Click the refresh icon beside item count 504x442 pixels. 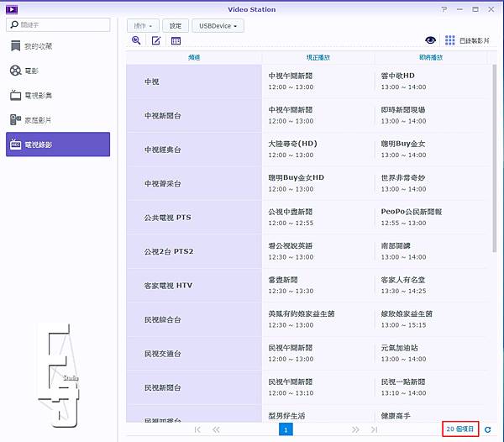(487, 429)
